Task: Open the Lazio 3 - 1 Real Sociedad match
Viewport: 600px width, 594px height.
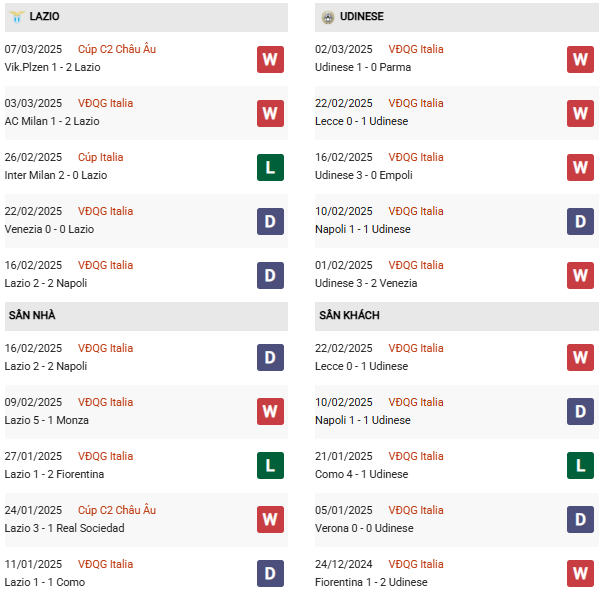Action: (64, 528)
